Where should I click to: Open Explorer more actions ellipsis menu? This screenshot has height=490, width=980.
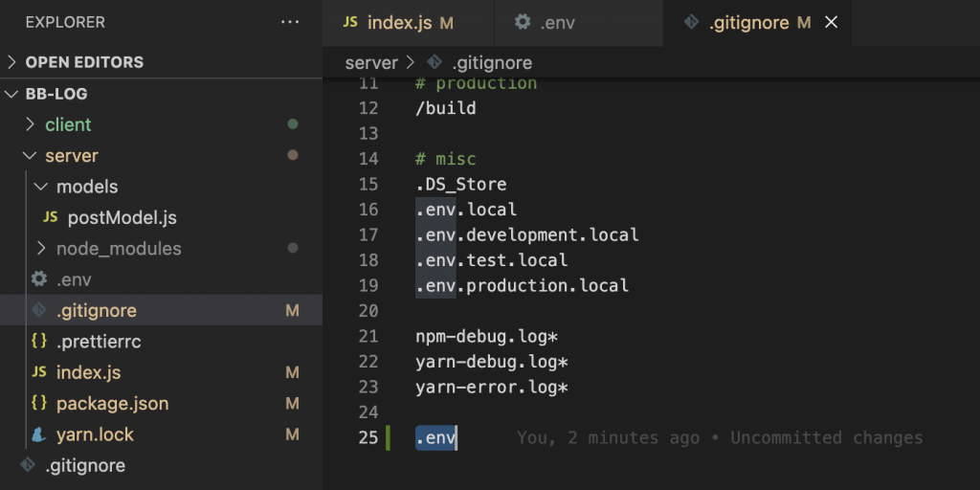point(290,21)
